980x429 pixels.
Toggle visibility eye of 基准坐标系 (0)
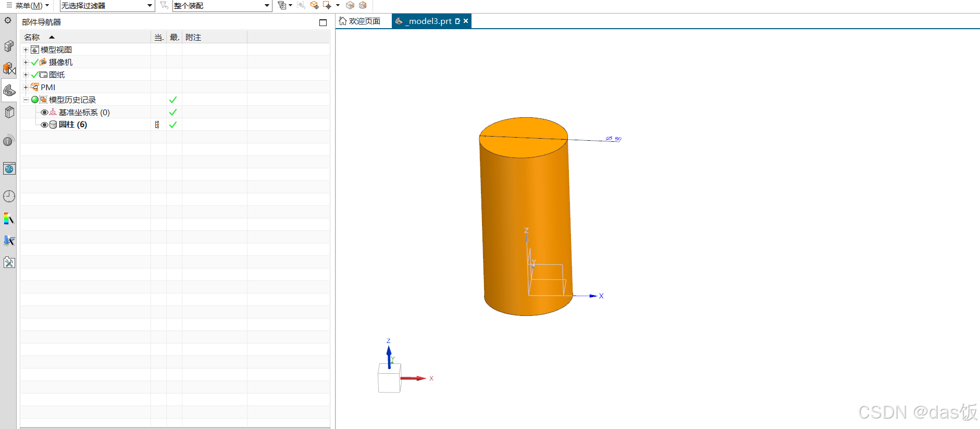[x=44, y=112]
